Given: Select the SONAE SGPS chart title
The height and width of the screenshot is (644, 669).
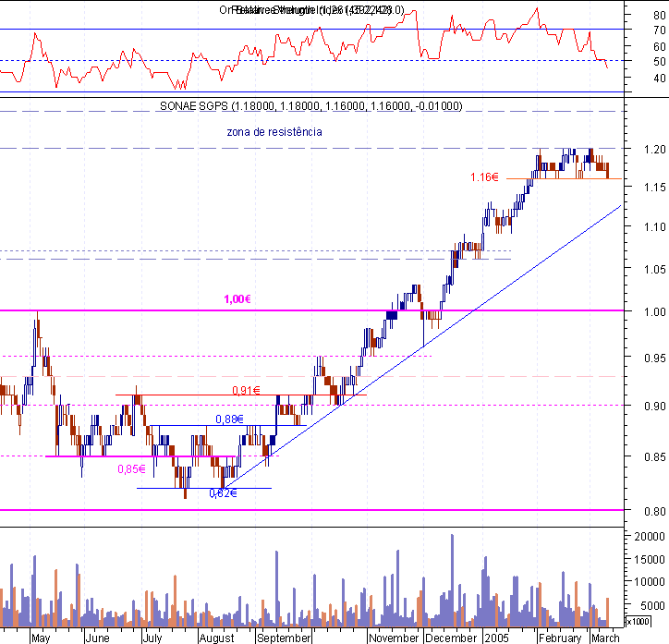Looking at the screenshot, I should tap(311, 105).
